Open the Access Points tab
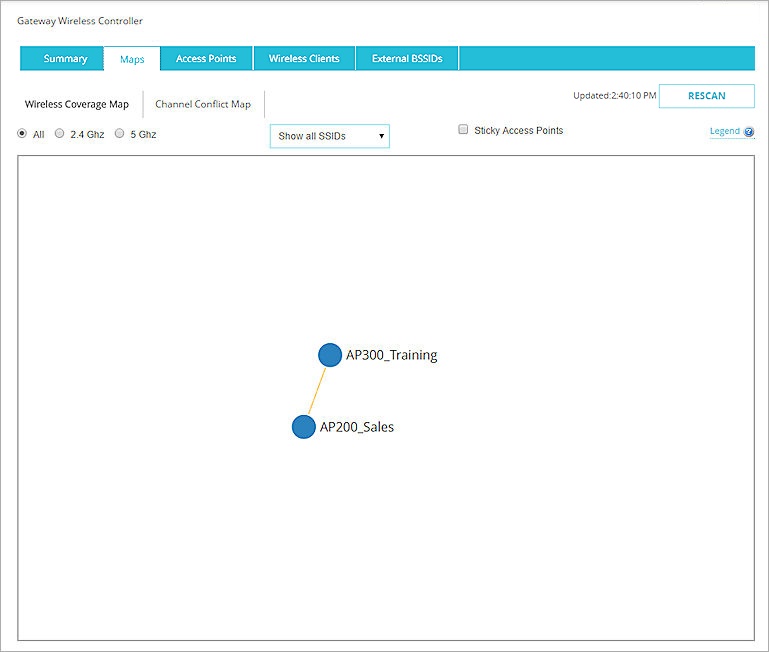Image resolution: width=769 pixels, height=652 pixels. click(206, 59)
